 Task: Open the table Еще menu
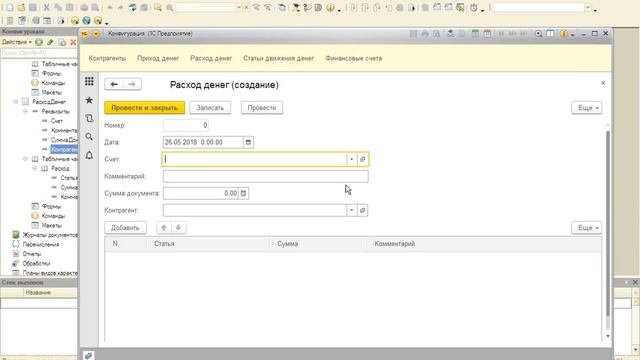(587, 227)
